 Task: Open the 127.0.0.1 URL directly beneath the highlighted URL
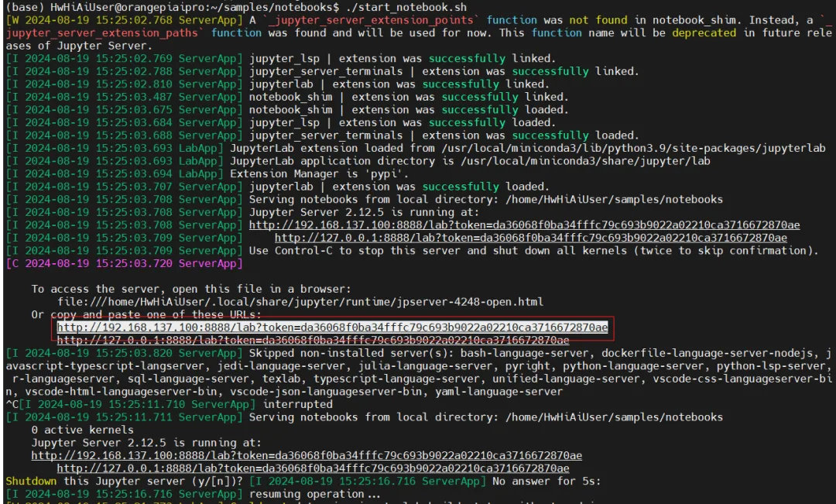313,340
